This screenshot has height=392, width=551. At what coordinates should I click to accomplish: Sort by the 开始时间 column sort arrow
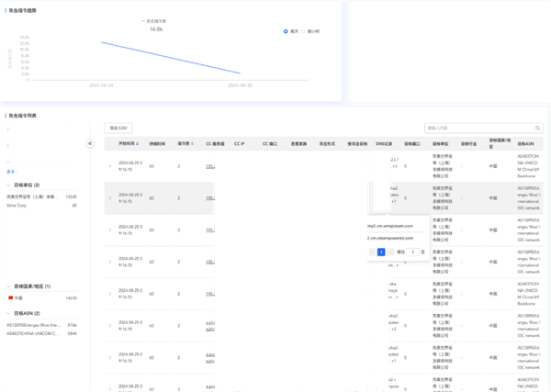click(x=138, y=143)
